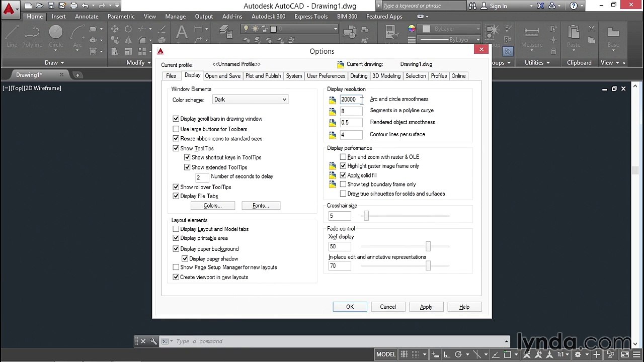The height and width of the screenshot is (362, 644).
Task: Click the New drawing icon in quick access toolbar
Action: pos(29,6)
